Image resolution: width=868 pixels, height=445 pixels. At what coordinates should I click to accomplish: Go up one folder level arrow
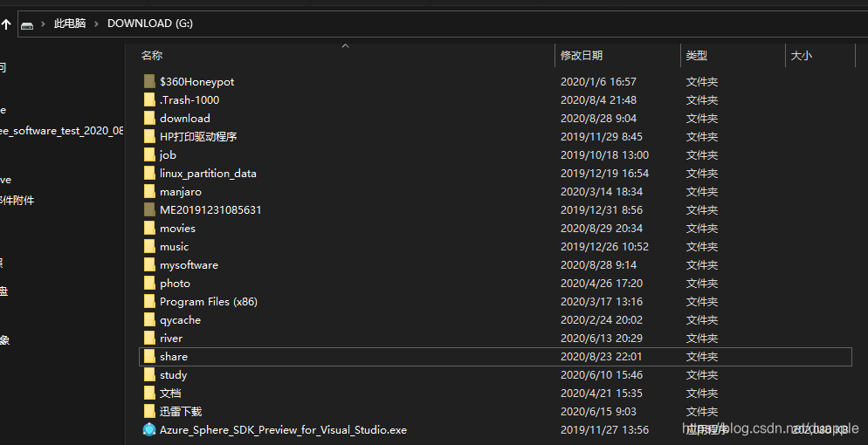tap(6, 24)
